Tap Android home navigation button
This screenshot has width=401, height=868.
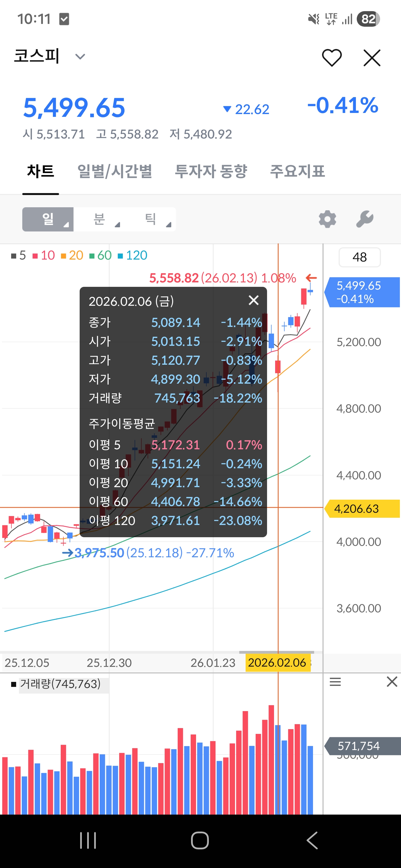coord(200,840)
